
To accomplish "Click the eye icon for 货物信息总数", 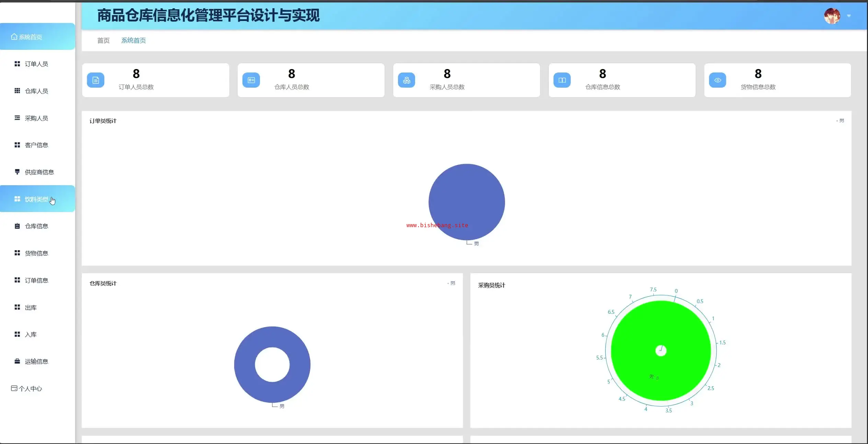I will pos(718,80).
